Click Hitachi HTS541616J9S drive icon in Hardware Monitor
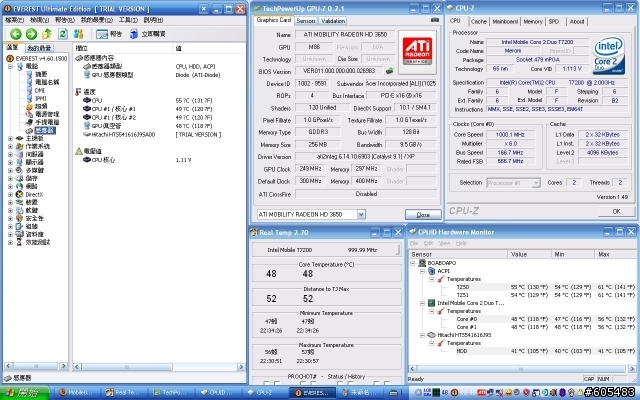This screenshot has height=400, width=640. tap(431, 335)
